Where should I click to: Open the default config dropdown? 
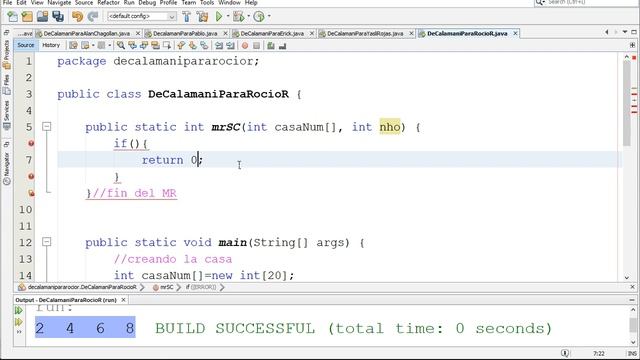(x=142, y=16)
